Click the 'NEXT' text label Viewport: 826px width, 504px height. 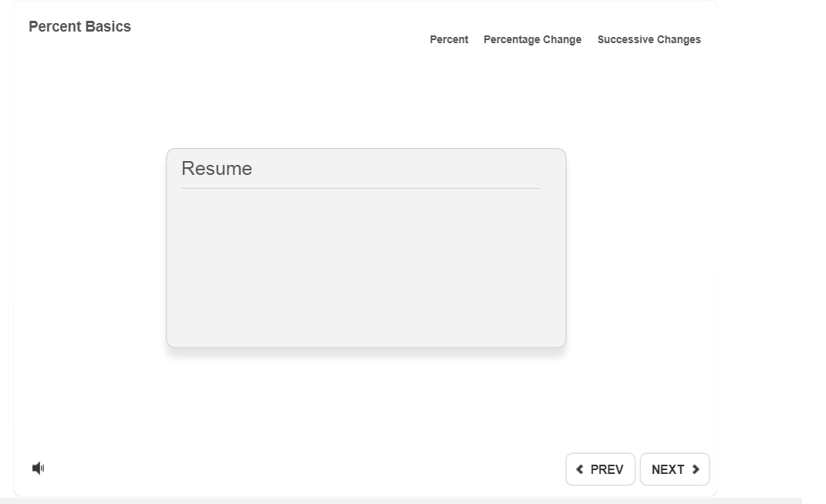(668, 470)
